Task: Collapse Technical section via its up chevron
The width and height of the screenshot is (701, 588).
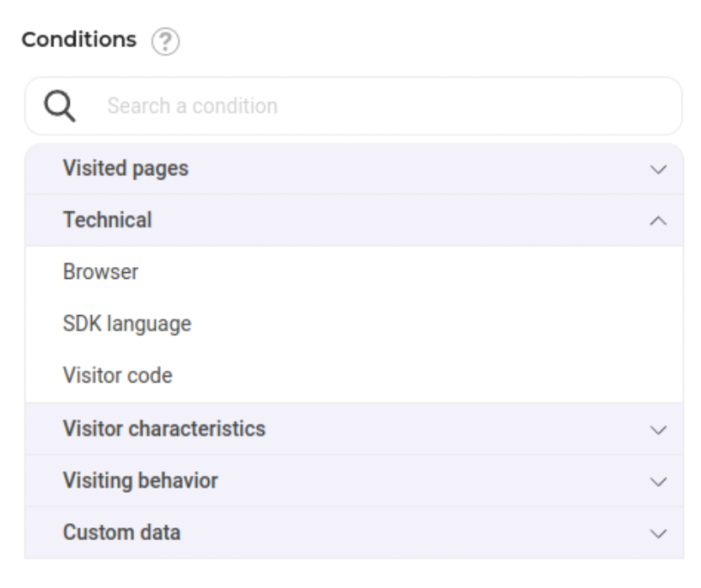Action: click(x=658, y=221)
